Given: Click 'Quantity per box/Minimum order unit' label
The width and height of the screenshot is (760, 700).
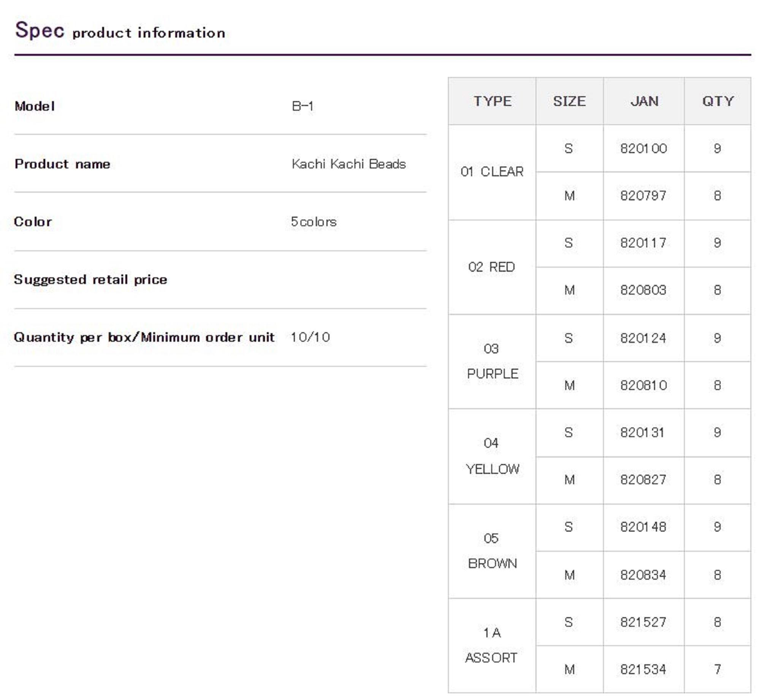Looking at the screenshot, I should coord(144,337).
